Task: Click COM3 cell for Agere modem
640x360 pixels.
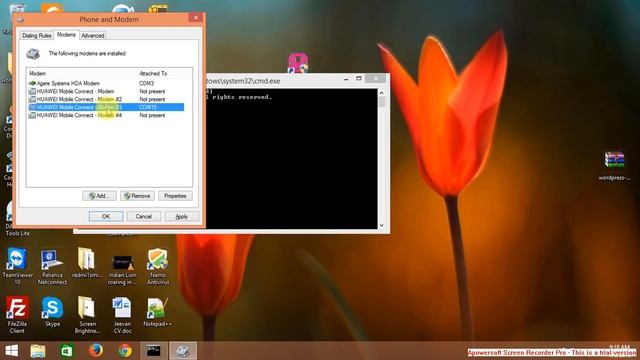Action: pos(147,83)
